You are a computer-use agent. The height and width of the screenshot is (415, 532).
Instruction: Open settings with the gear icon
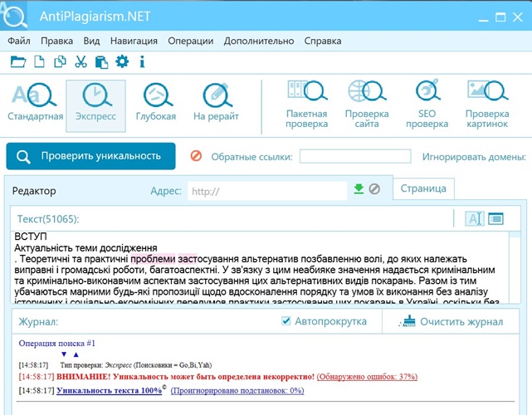pyautogui.click(x=122, y=61)
